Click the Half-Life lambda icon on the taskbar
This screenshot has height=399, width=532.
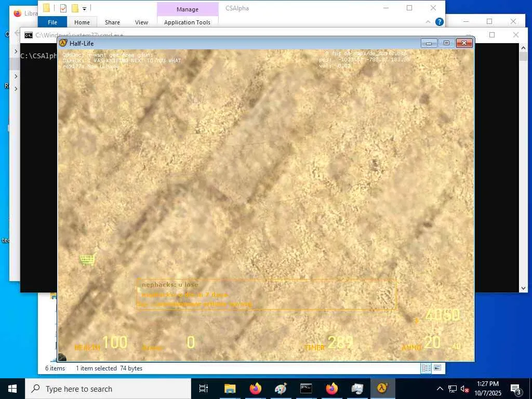pos(382,389)
